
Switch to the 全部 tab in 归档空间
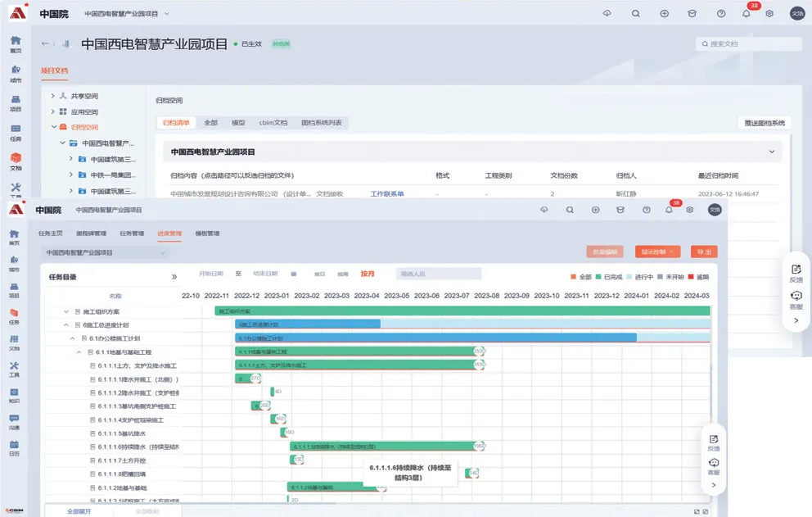(210, 123)
